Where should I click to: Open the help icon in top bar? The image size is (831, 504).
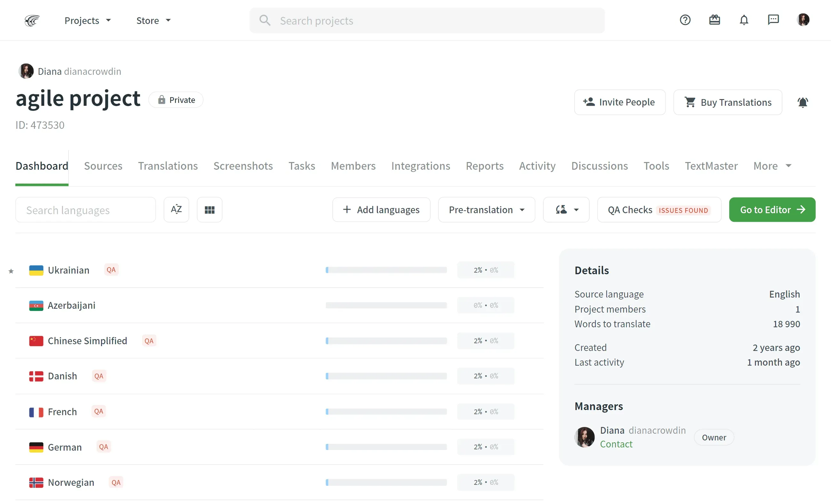[685, 20]
